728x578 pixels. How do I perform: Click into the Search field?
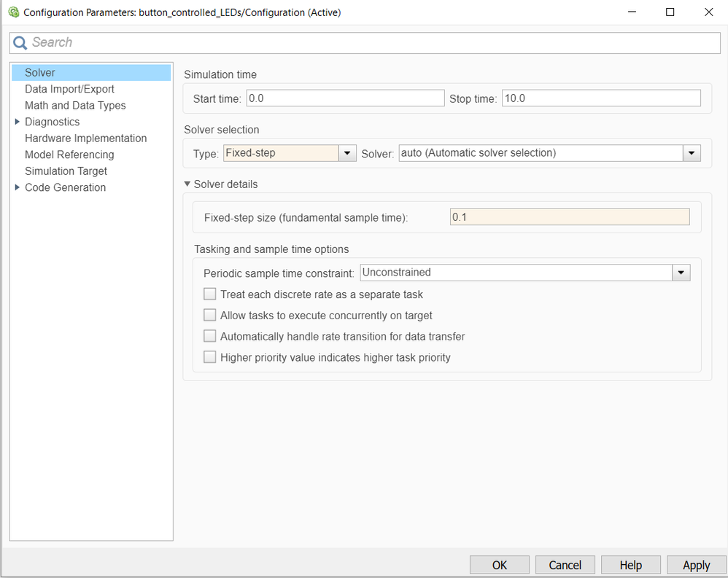point(365,43)
